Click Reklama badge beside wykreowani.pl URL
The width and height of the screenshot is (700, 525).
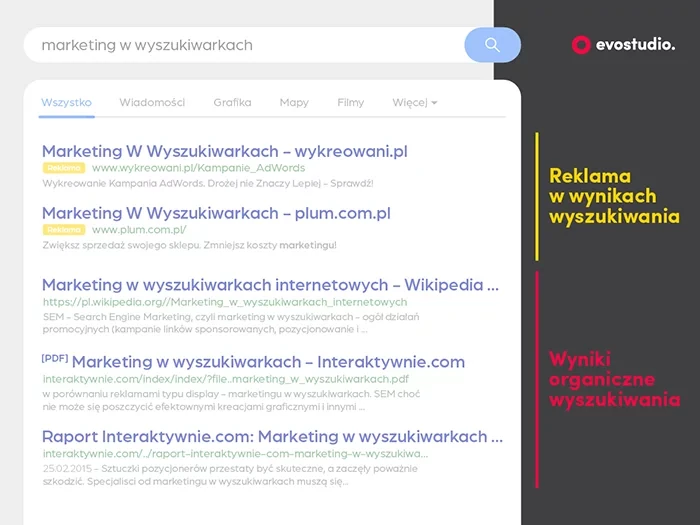tap(64, 168)
